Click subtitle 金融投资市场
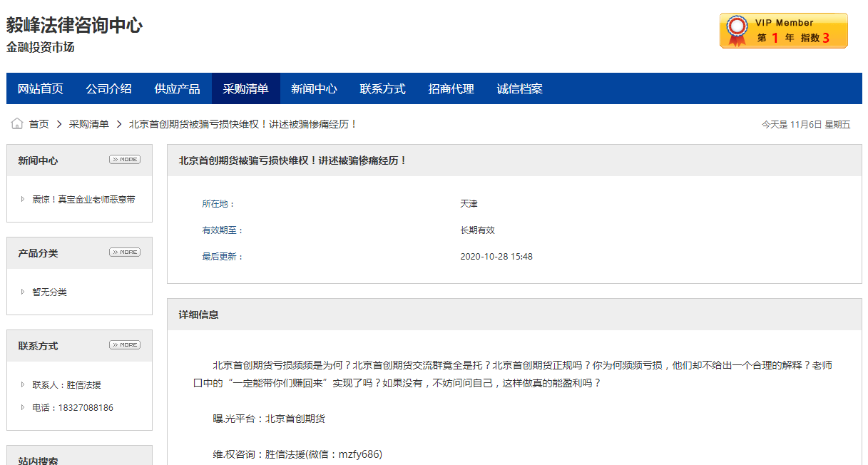Image resolution: width=868 pixels, height=465 pixels. click(x=41, y=47)
